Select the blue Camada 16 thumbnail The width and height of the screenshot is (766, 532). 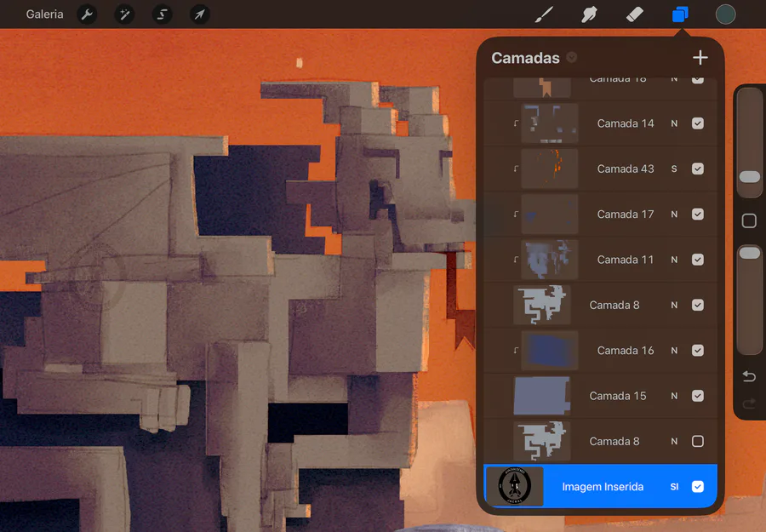[x=550, y=351]
